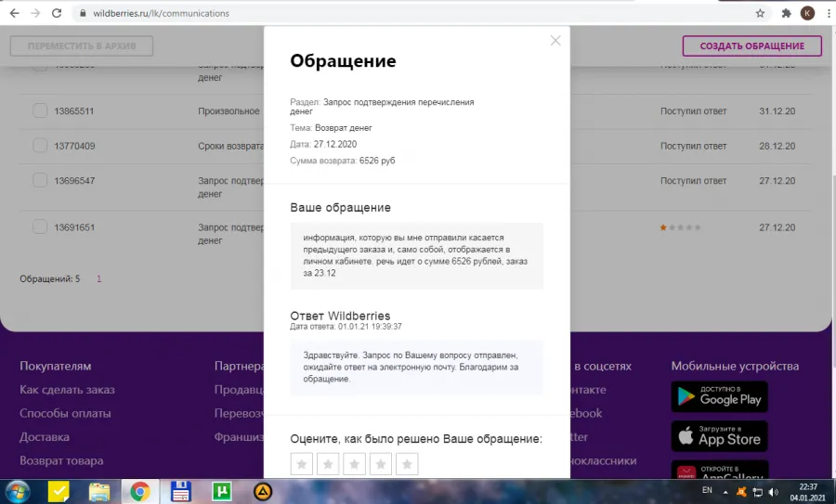This screenshot has width=836, height=504.
Task: Open App Store download badge
Action: pyautogui.click(x=719, y=436)
